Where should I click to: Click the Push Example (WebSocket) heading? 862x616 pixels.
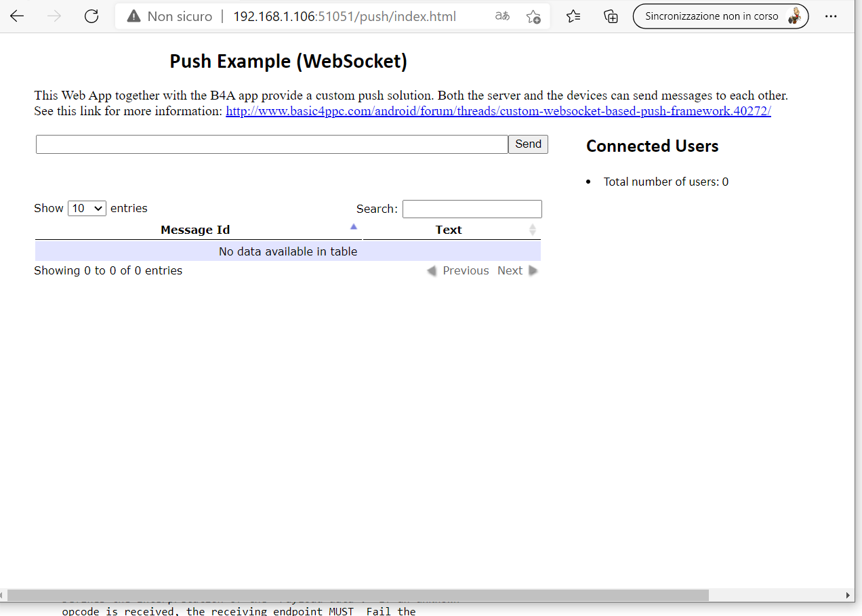click(288, 61)
